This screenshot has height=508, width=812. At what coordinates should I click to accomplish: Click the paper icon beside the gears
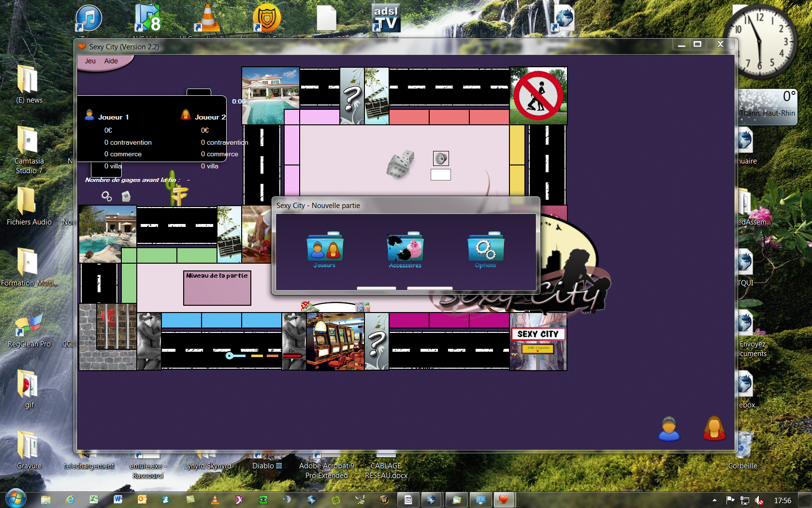click(x=126, y=196)
